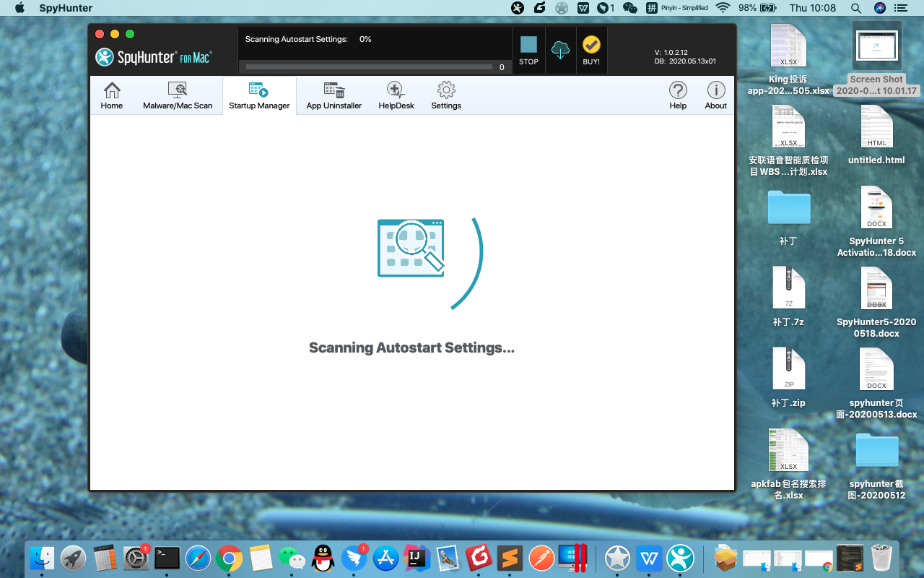Select the untitled.html file
924x578 pixels.
876,135
